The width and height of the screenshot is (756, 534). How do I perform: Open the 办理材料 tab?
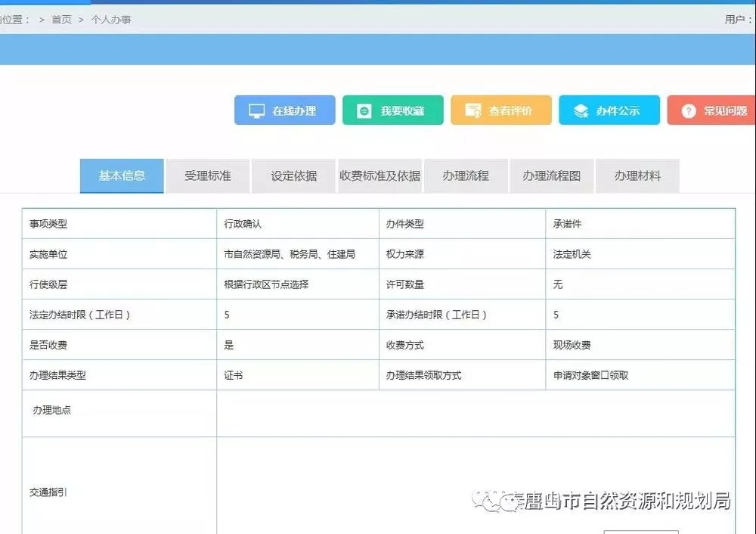coord(637,175)
